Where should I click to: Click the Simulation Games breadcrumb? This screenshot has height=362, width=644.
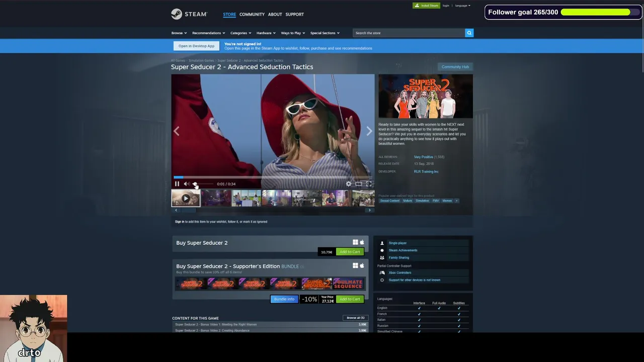201,60
